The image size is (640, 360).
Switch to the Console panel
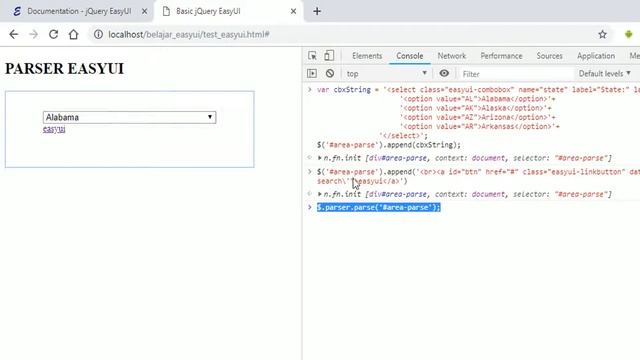point(409,56)
